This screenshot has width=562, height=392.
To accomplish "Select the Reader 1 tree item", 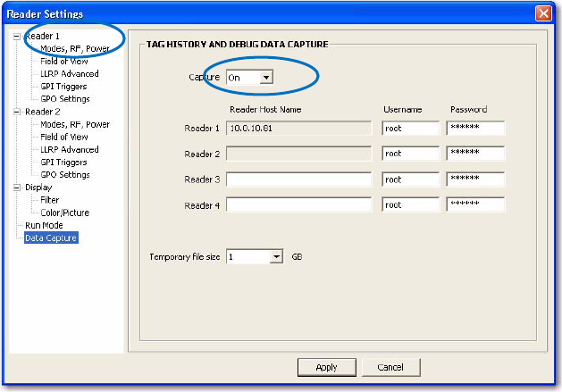I will 42,37.
